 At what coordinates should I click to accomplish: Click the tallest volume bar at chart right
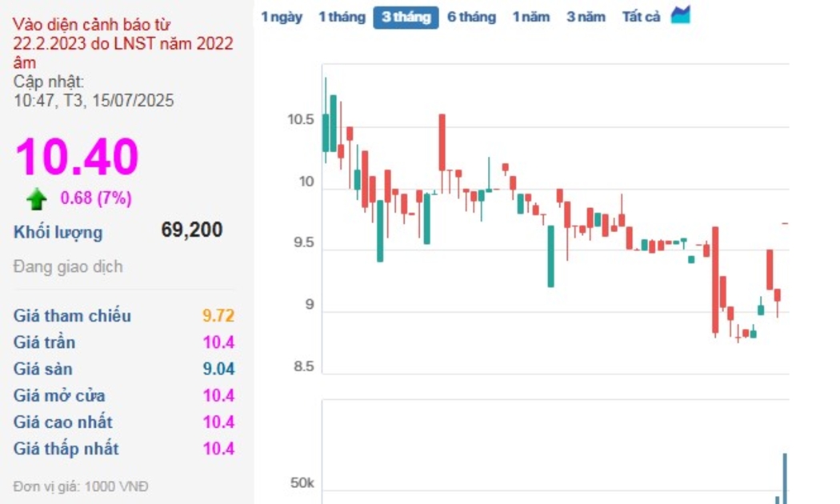[x=785, y=478]
